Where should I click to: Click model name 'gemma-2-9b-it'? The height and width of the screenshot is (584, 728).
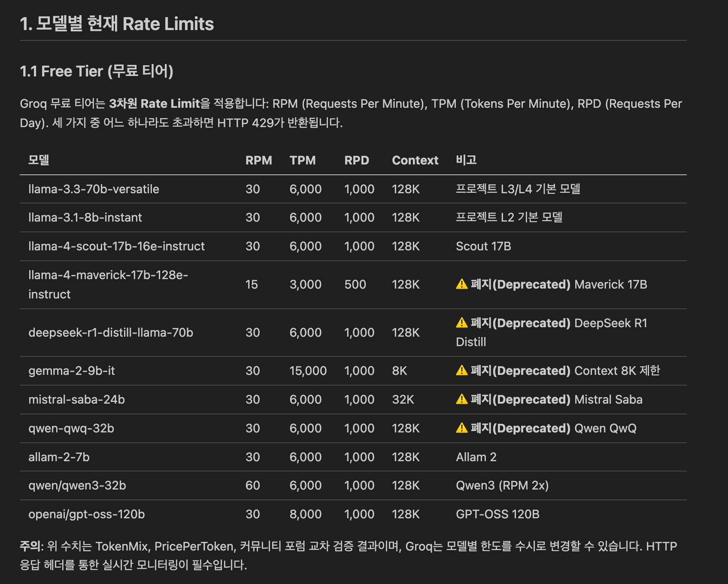tap(72, 371)
